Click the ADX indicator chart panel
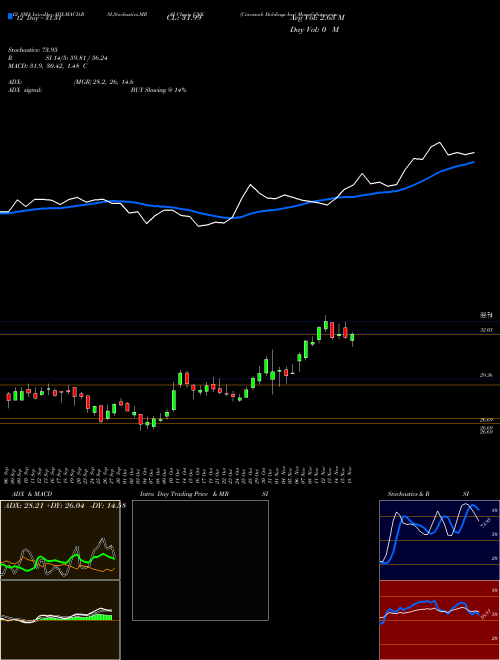This screenshot has height=660, width=500. 60,540
